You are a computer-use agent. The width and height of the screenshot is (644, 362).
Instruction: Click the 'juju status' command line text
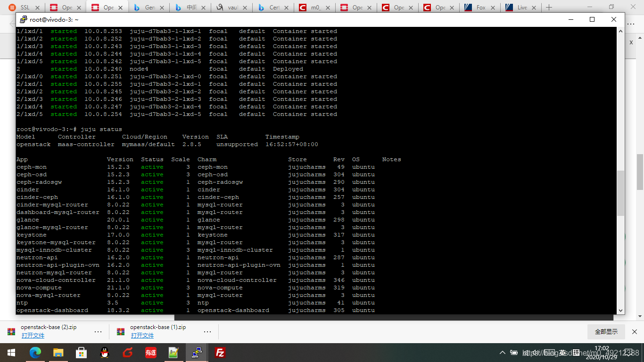point(101,129)
